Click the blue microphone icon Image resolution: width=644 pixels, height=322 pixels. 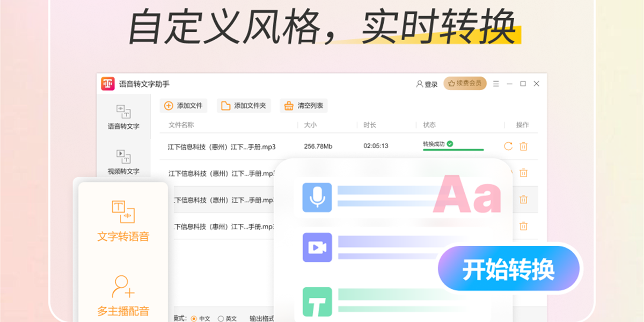pyautogui.click(x=317, y=197)
